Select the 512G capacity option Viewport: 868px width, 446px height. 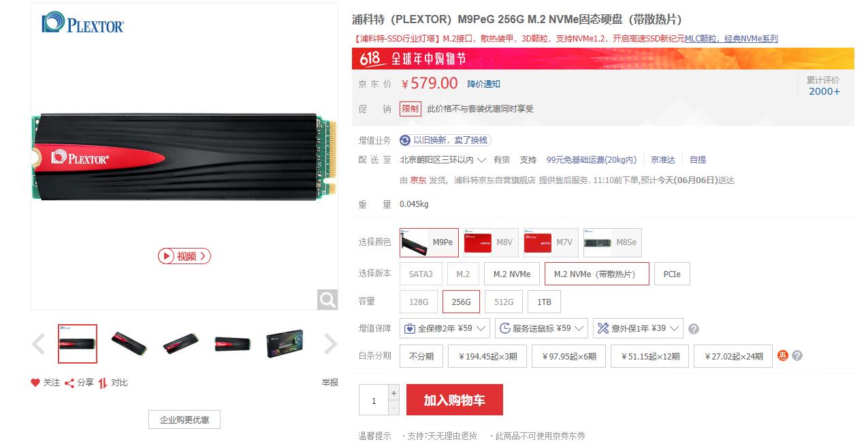[x=504, y=302]
